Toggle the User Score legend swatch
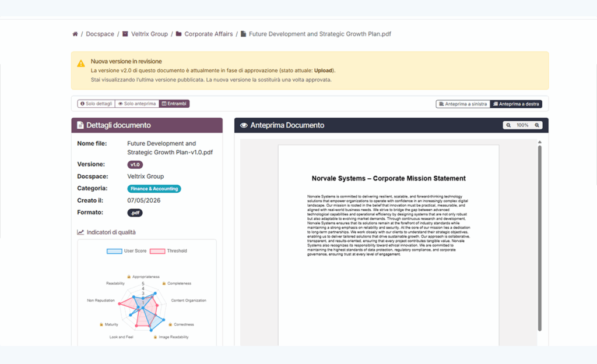The height and width of the screenshot is (364, 597). tap(114, 251)
